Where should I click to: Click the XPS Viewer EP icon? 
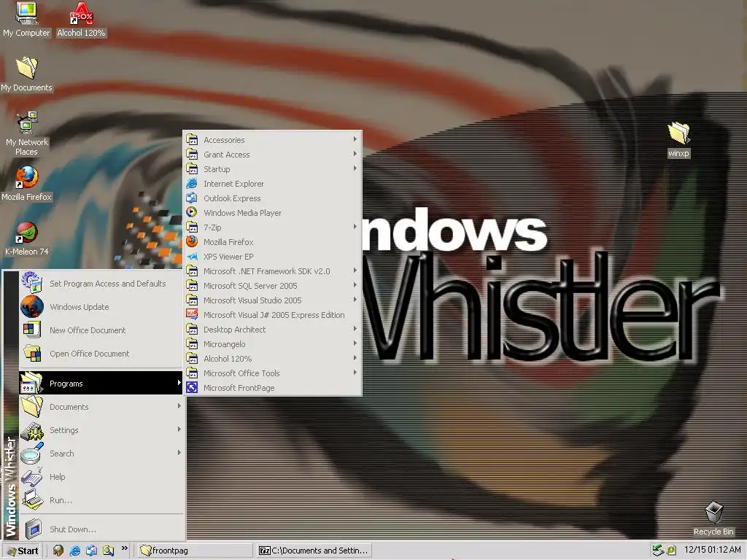coord(192,256)
